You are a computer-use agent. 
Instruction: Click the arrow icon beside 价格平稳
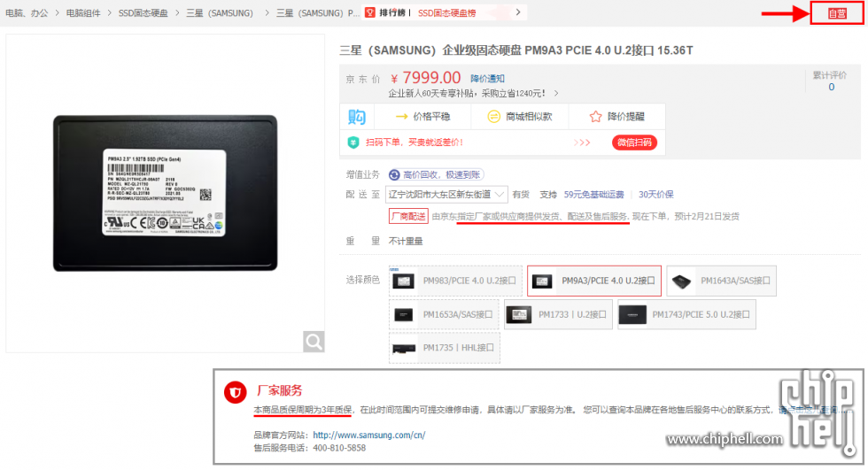tap(402, 117)
